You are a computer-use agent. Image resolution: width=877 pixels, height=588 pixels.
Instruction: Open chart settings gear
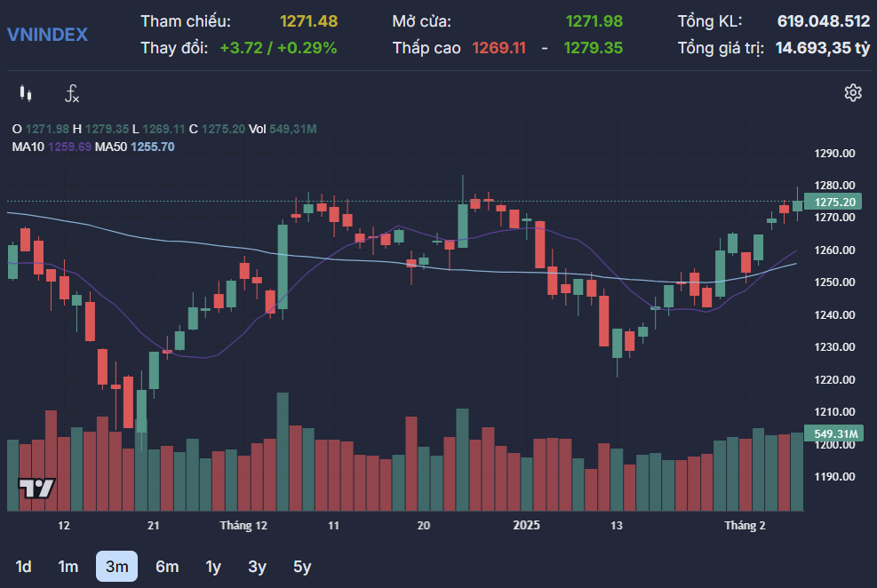pos(853,93)
